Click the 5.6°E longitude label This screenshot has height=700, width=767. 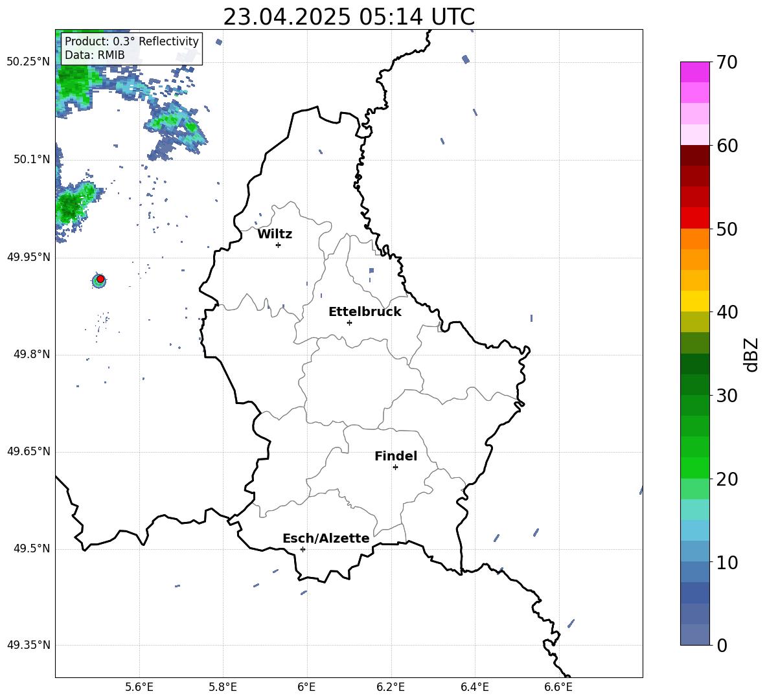pos(139,687)
